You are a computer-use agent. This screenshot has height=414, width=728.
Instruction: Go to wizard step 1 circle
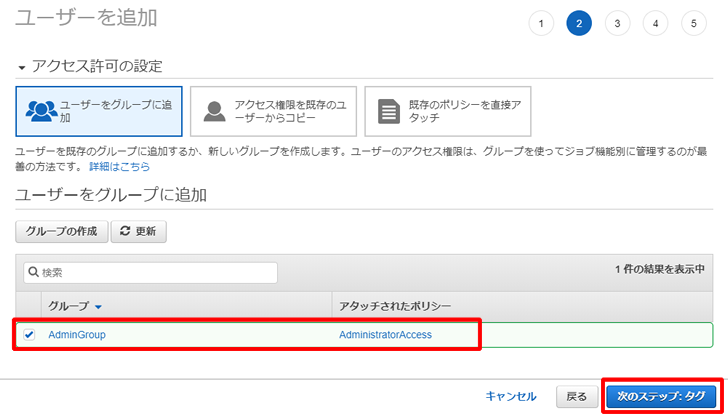tap(541, 23)
